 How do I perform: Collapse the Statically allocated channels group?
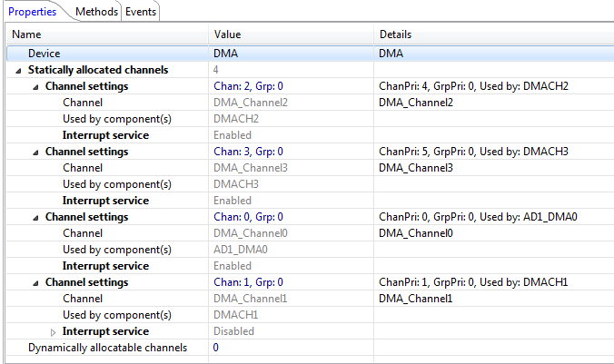[19, 70]
